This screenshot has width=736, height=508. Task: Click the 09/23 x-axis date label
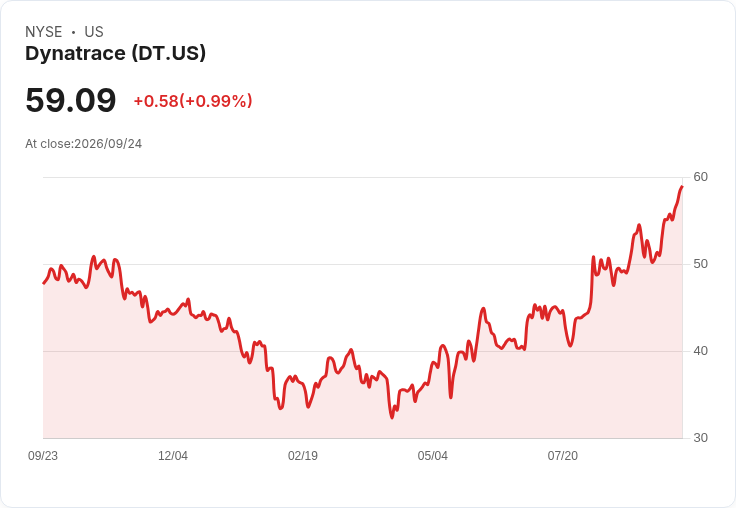pyautogui.click(x=43, y=455)
